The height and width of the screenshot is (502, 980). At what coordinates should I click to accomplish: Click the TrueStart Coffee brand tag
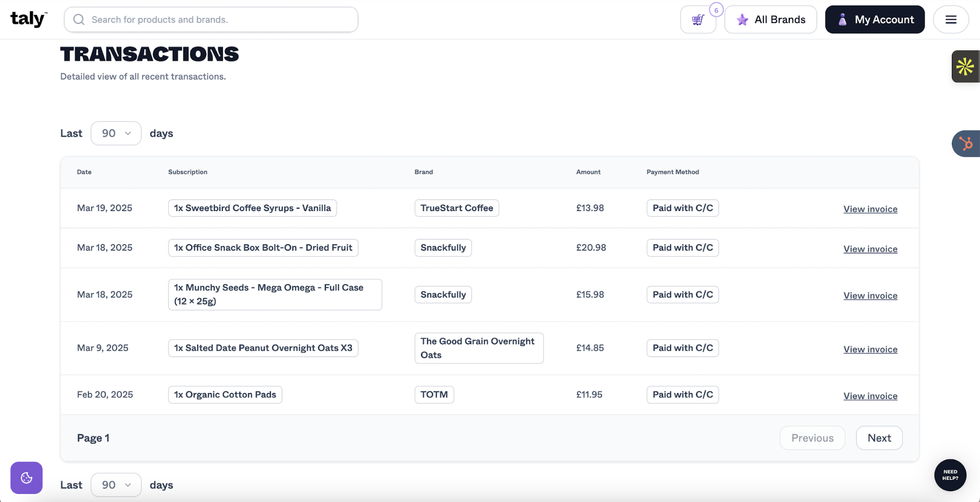pos(456,208)
